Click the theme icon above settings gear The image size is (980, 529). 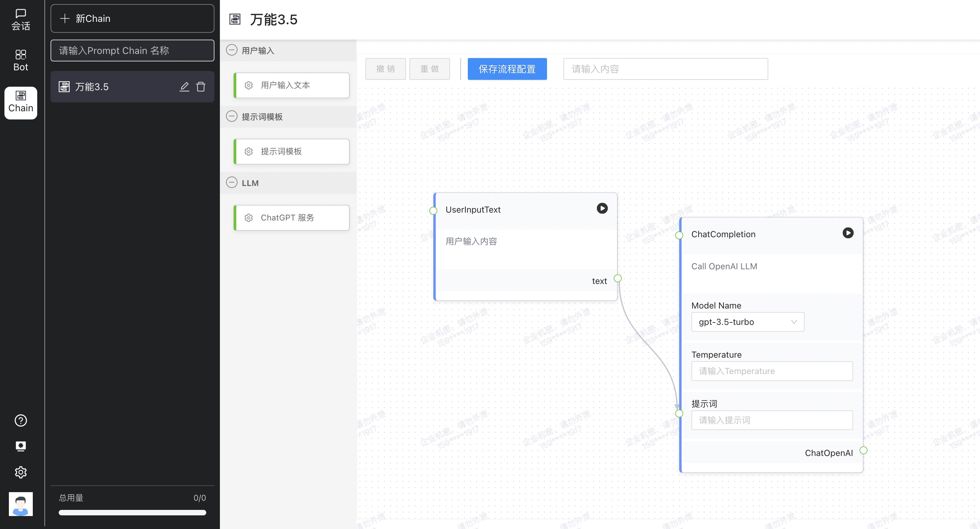20,446
